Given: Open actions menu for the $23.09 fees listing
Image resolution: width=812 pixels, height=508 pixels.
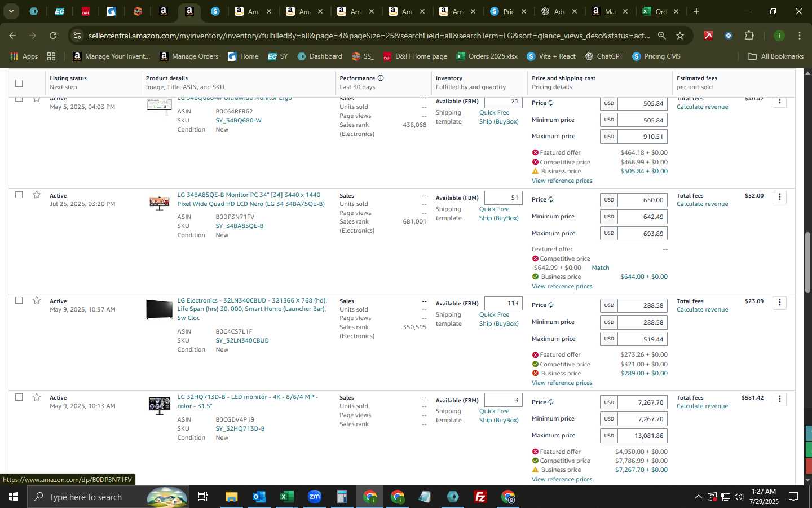Looking at the screenshot, I should point(780,303).
